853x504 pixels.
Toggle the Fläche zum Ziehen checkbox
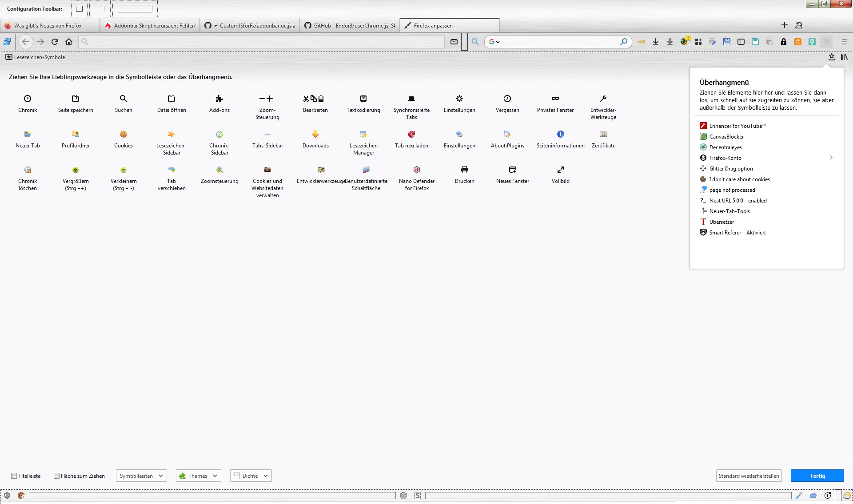(57, 476)
